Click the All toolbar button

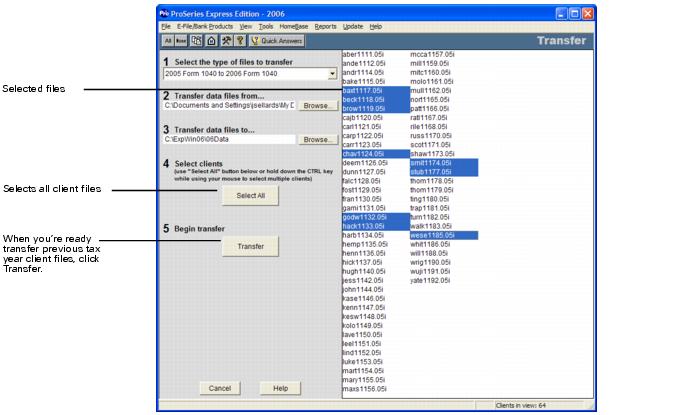tap(168, 41)
